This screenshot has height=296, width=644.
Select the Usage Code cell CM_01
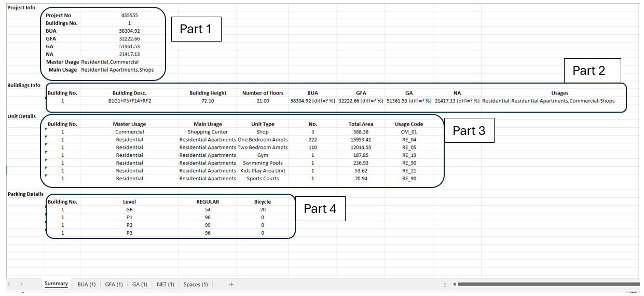coord(409,132)
